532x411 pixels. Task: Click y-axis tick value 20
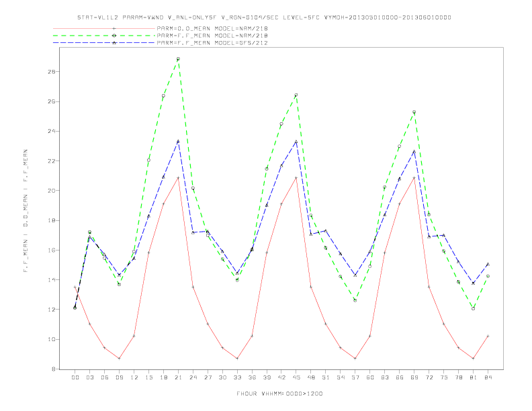point(51,191)
